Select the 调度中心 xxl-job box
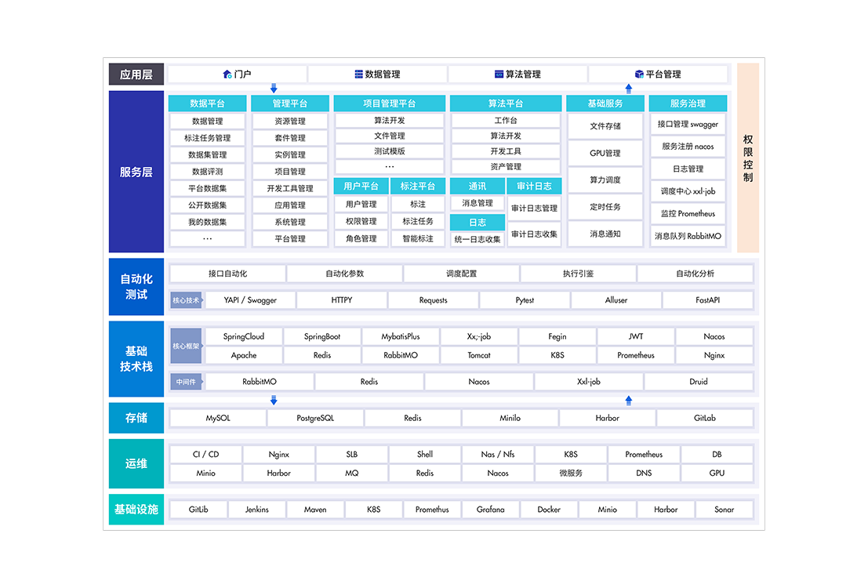 pyautogui.click(x=688, y=191)
